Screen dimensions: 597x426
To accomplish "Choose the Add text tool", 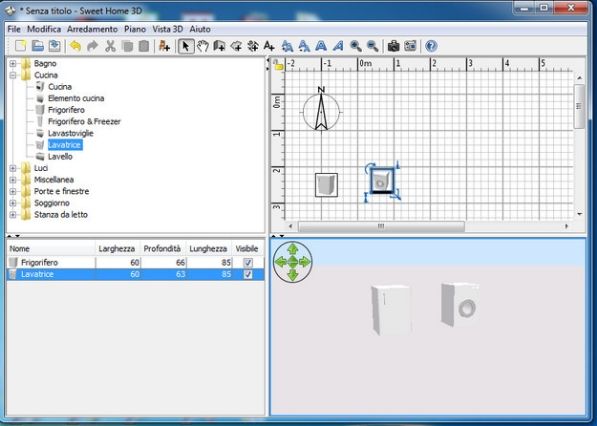I will [269, 46].
